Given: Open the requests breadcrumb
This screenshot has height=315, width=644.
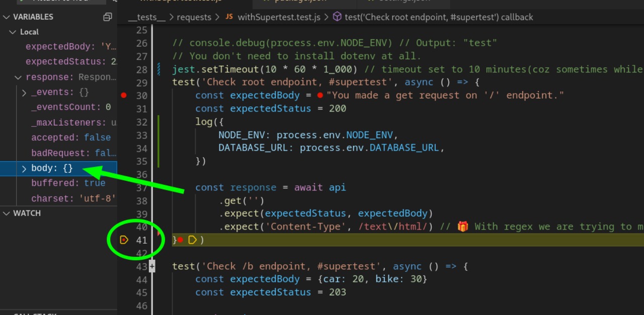Looking at the screenshot, I should click(x=194, y=17).
